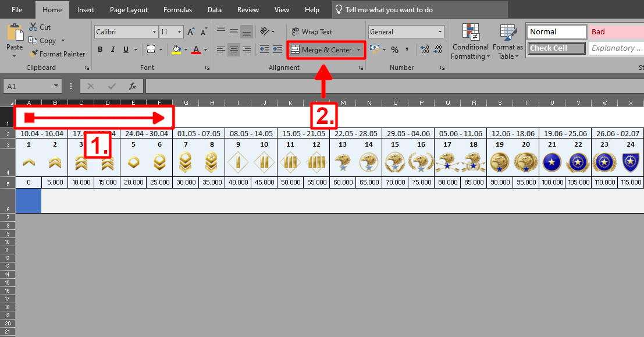This screenshot has width=644, height=337.
Task: Open borders dropdown arrow
Action: (x=161, y=49)
